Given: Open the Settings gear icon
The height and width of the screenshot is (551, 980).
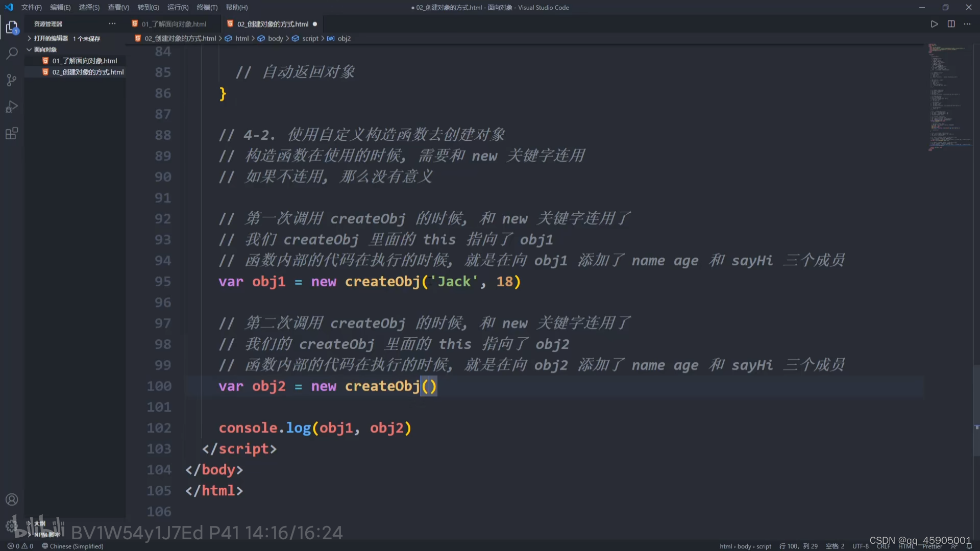Looking at the screenshot, I should click(11, 525).
